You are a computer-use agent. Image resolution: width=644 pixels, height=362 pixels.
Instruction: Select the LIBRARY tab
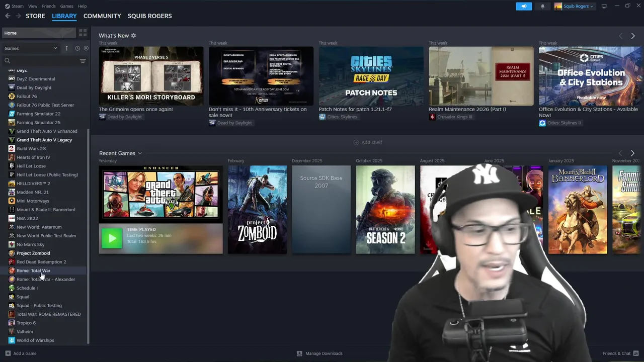pyautogui.click(x=64, y=16)
